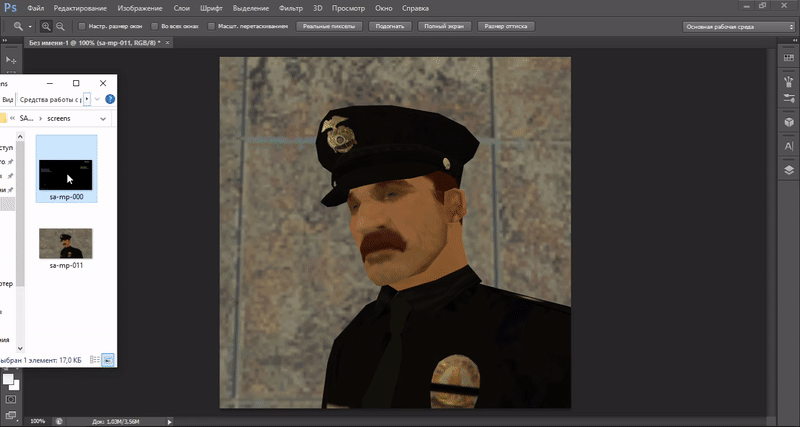Click the "Полный экран" button

pyautogui.click(x=444, y=26)
